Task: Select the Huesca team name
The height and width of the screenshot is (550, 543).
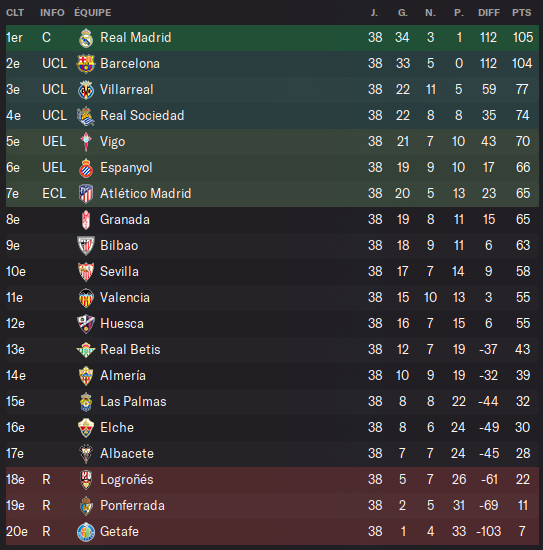Action: (x=122, y=323)
